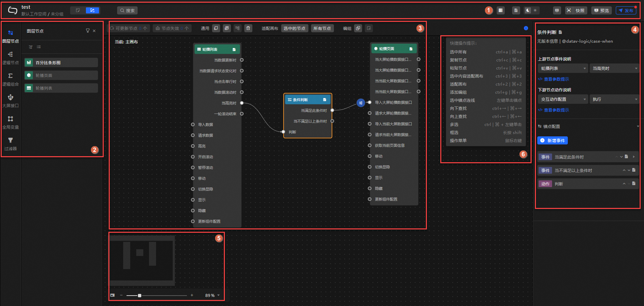Open the 执行 action dropdown

[614, 99]
